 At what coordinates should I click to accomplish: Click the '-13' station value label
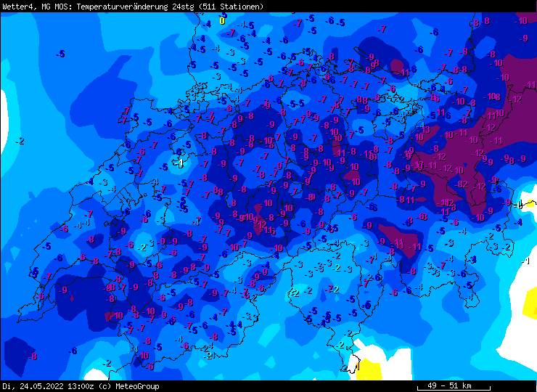pos(424,130)
